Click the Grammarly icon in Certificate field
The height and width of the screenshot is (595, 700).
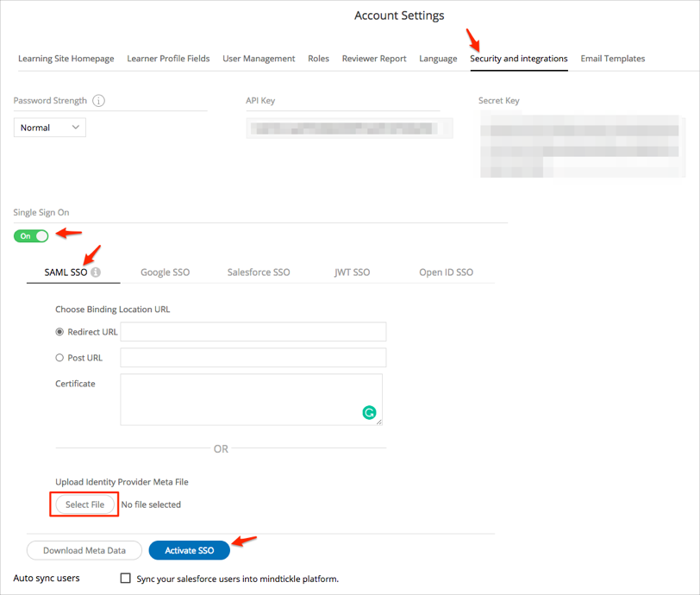coord(369,413)
